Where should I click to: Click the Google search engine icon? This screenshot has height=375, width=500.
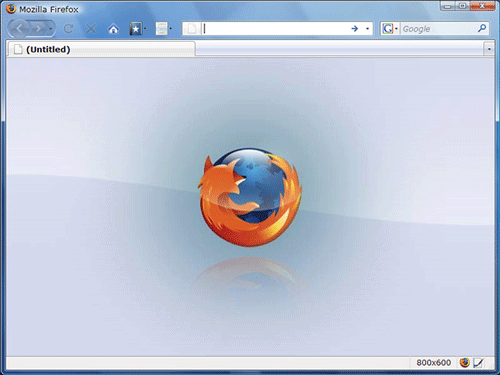(387, 29)
